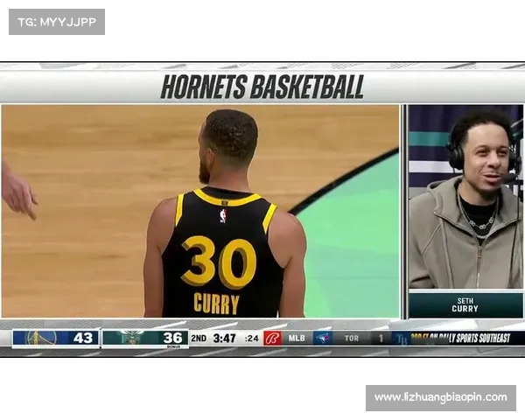The width and height of the screenshot is (525, 420).
Task: Click the 2ND quarter indicator
Action: pos(199,339)
